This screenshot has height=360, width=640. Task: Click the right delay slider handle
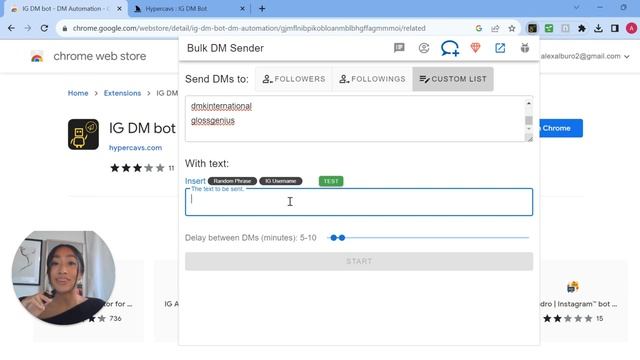tap(342, 238)
